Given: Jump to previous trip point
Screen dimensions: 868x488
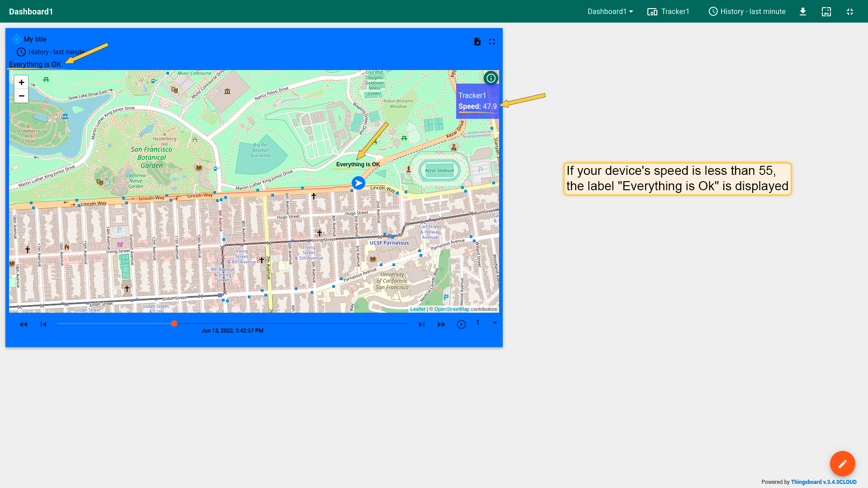Looking at the screenshot, I should (43, 324).
